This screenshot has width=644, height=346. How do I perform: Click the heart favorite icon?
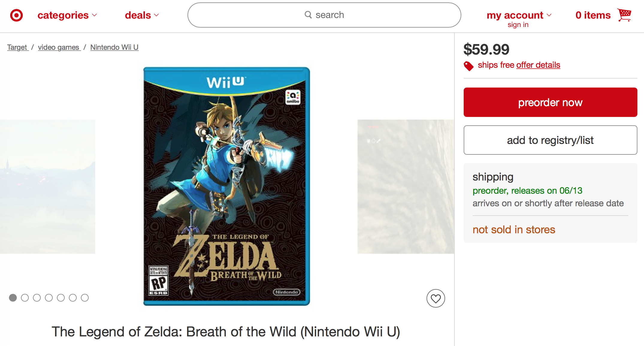click(x=436, y=298)
